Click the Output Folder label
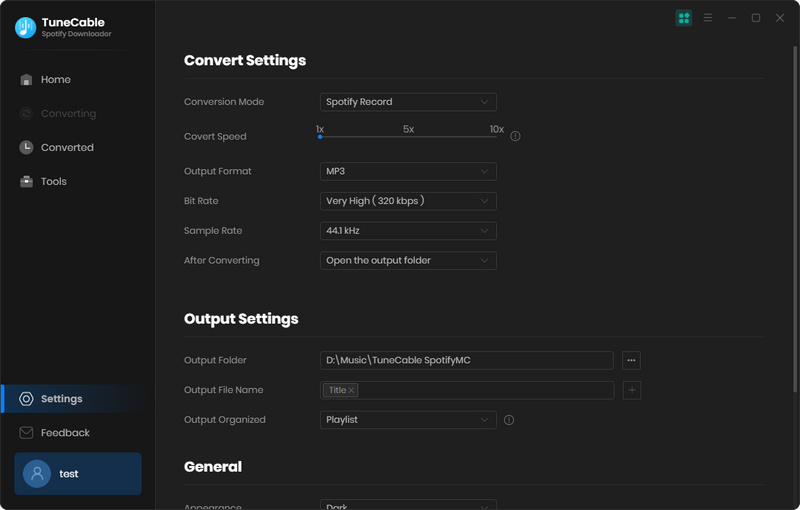The height and width of the screenshot is (510, 800). click(215, 361)
